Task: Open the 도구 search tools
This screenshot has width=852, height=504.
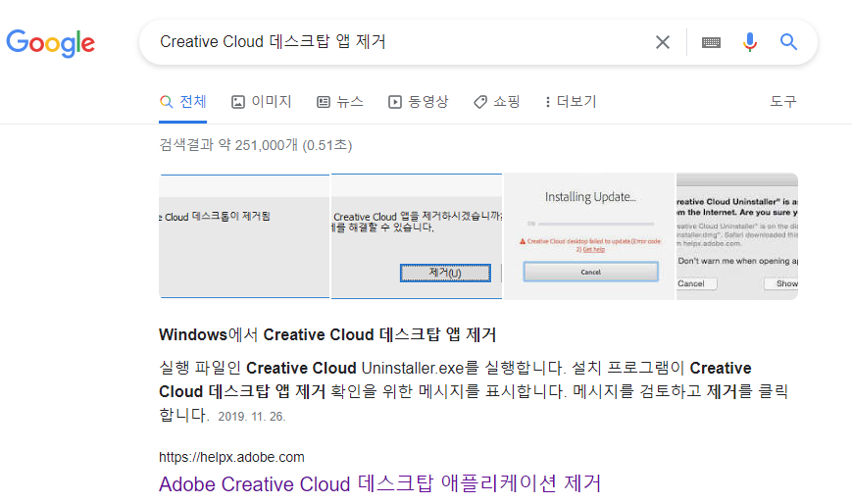Action: click(x=783, y=102)
